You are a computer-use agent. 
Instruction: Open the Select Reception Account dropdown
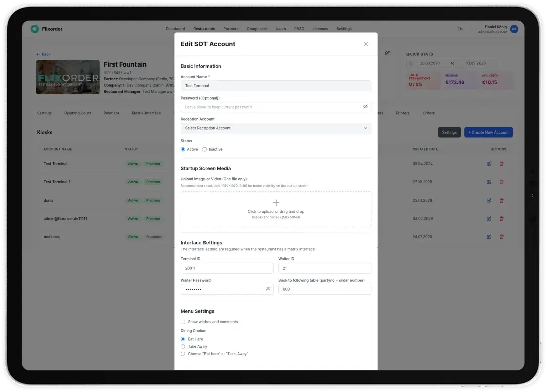tap(276, 128)
